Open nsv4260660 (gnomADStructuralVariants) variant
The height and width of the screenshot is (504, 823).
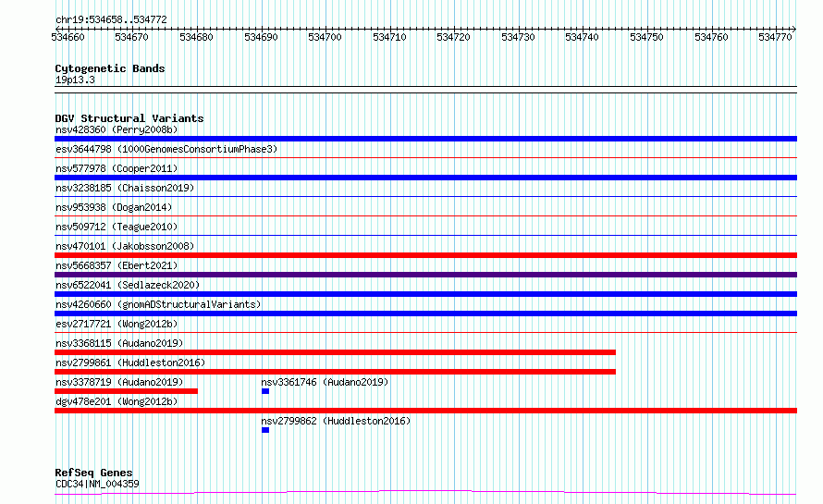pyautogui.click(x=158, y=304)
